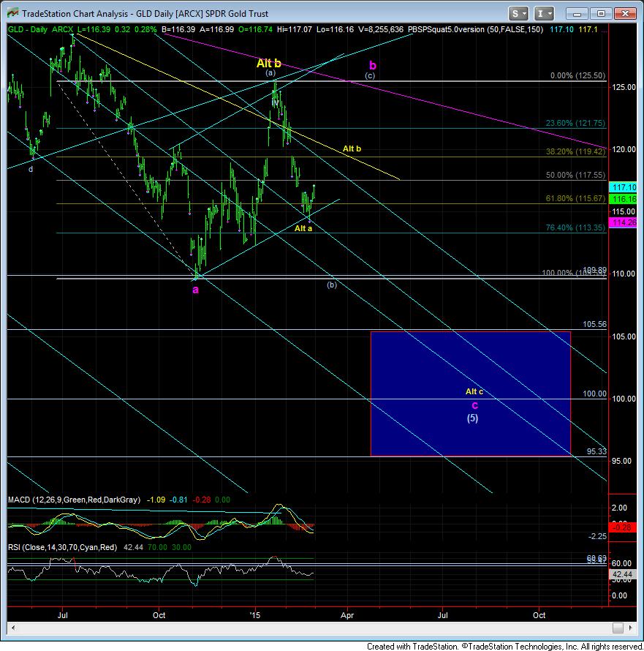Close the Chart Analysis window
The height and width of the screenshot is (651, 644).
[625, 14]
